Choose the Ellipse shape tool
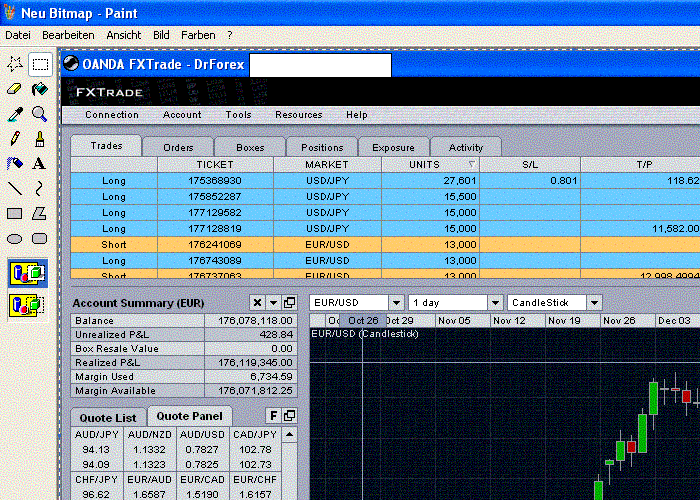This screenshot has width=700, height=500. 14,238
